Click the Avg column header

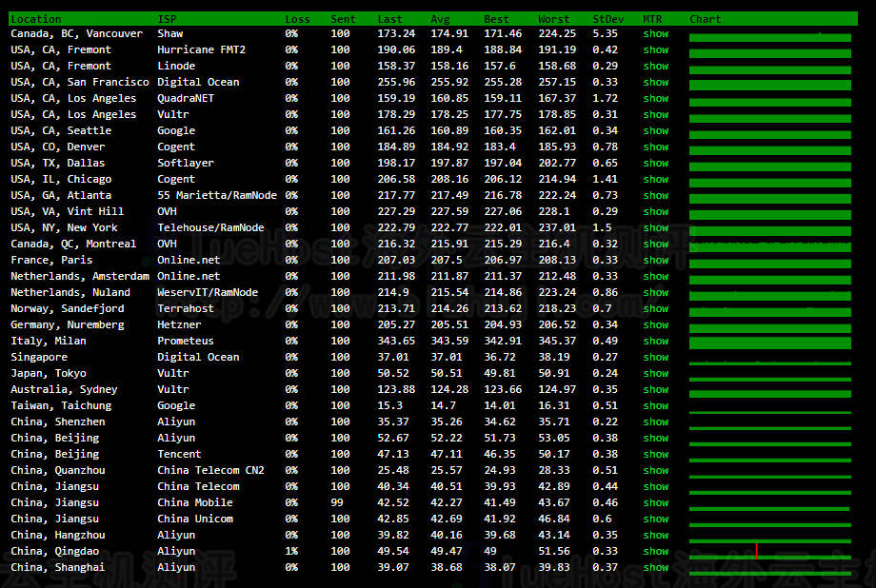(440, 19)
